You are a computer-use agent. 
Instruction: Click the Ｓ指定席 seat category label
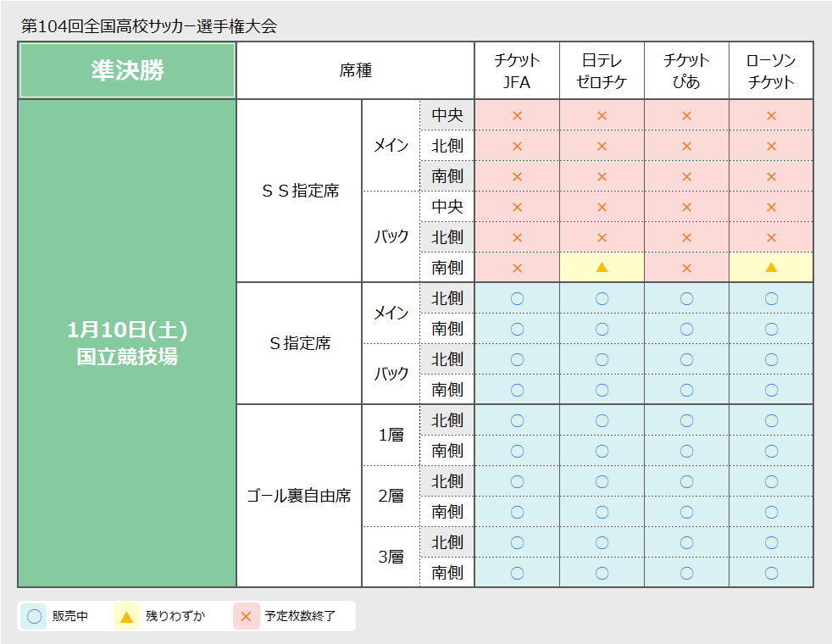tap(300, 343)
